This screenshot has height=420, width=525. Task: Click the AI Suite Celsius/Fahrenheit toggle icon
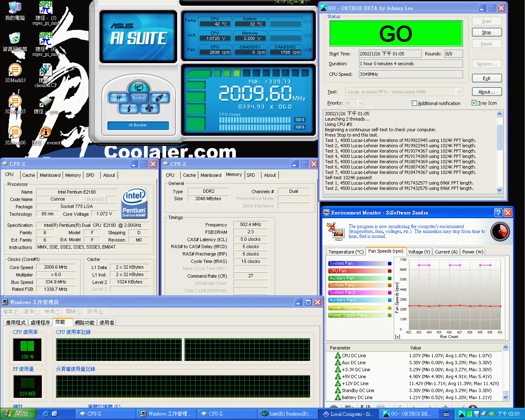(x=290, y=2)
